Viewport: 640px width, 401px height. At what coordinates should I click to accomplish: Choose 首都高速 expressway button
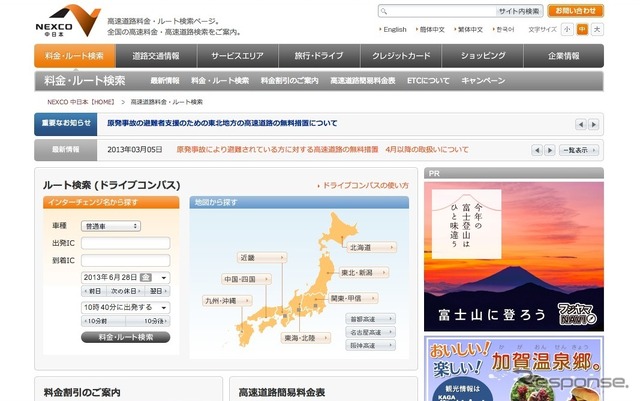(x=371, y=319)
